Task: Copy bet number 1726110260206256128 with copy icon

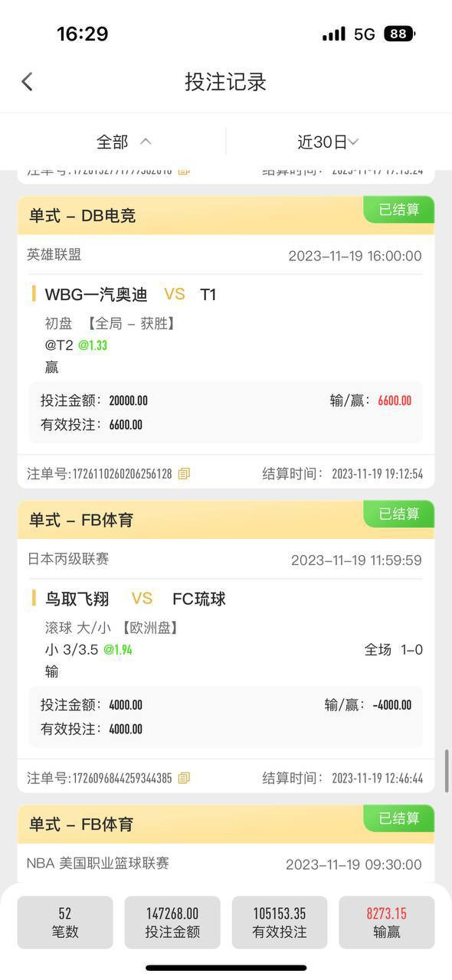Action: [x=184, y=474]
